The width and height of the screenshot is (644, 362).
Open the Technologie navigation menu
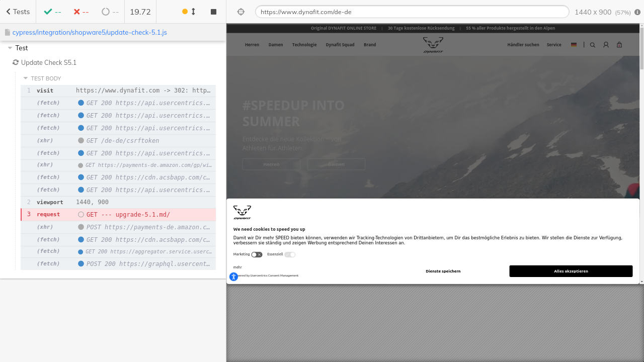(304, 45)
